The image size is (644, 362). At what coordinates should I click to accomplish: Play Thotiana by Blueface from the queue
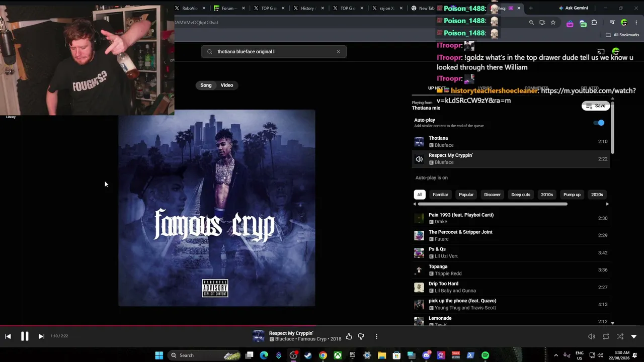tap(511, 141)
